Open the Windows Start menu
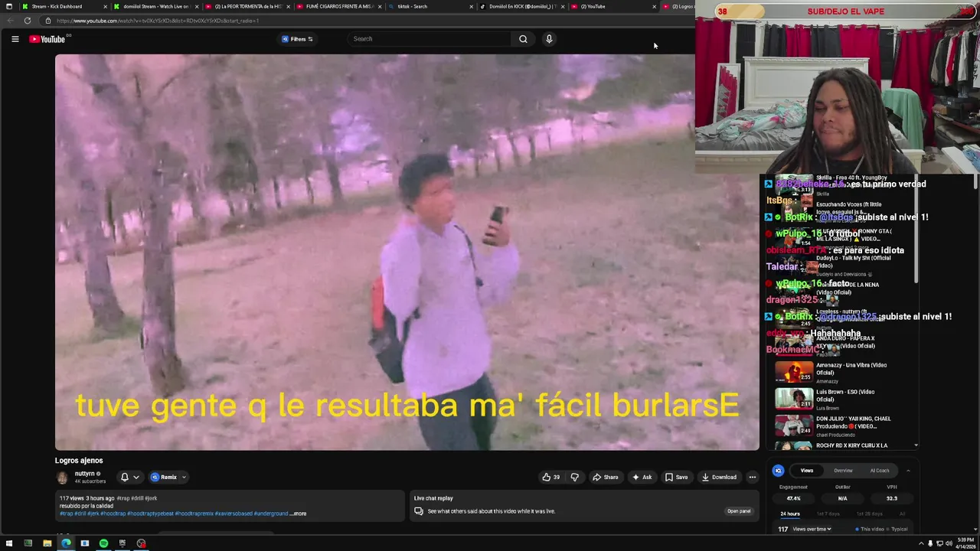The image size is (980, 551). pos(8,543)
